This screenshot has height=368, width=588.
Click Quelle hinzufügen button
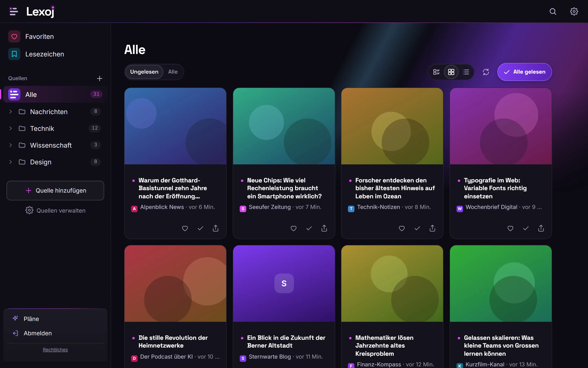click(55, 190)
